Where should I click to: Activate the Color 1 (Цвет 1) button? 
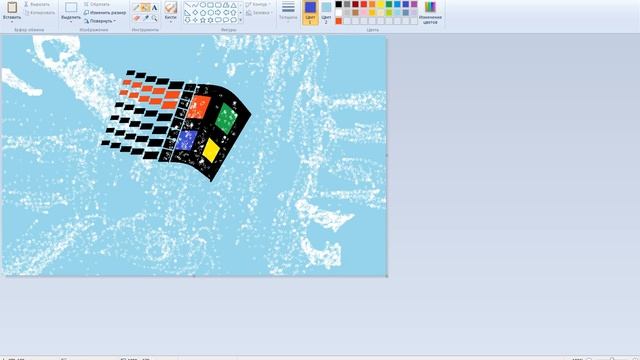310,12
